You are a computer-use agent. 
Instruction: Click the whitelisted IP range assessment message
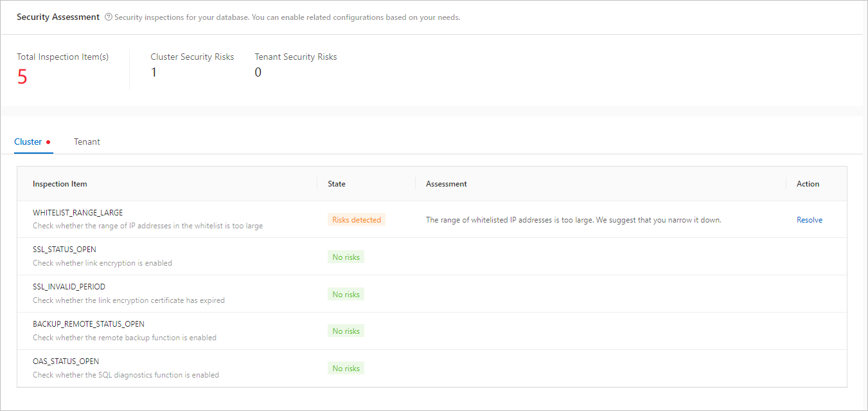pyautogui.click(x=574, y=220)
